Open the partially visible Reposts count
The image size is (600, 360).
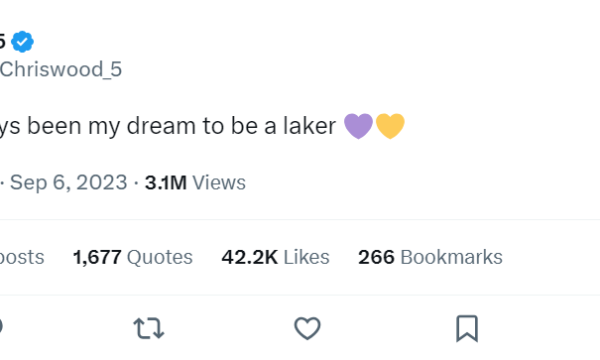tap(22, 257)
